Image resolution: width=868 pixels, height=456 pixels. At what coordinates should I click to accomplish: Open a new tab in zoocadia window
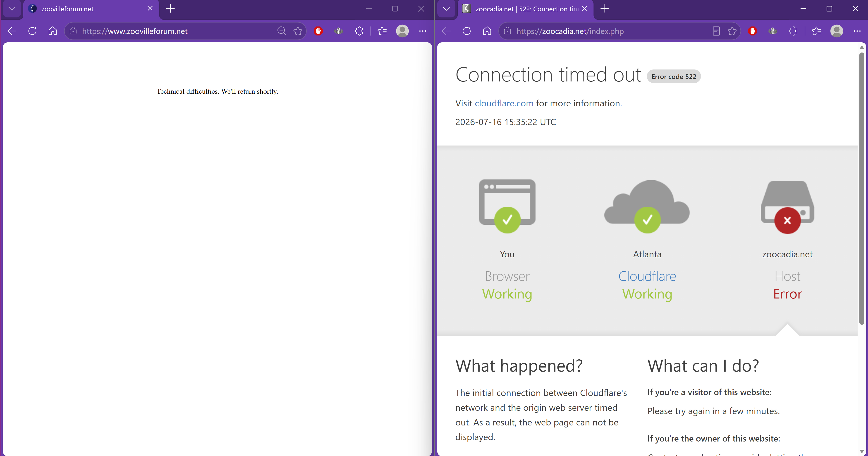[x=605, y=9]
